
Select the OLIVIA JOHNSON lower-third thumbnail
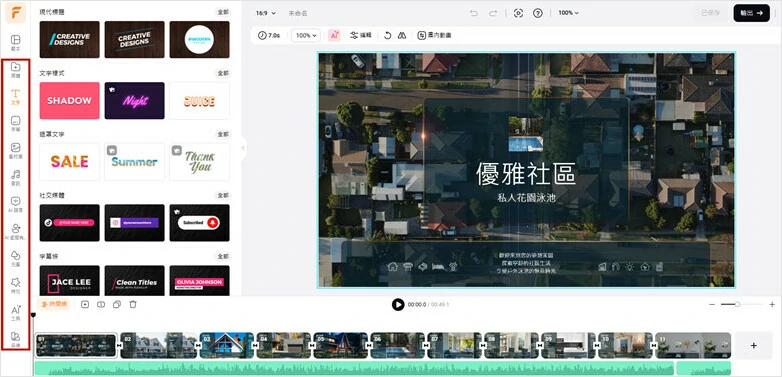(199, 281)
